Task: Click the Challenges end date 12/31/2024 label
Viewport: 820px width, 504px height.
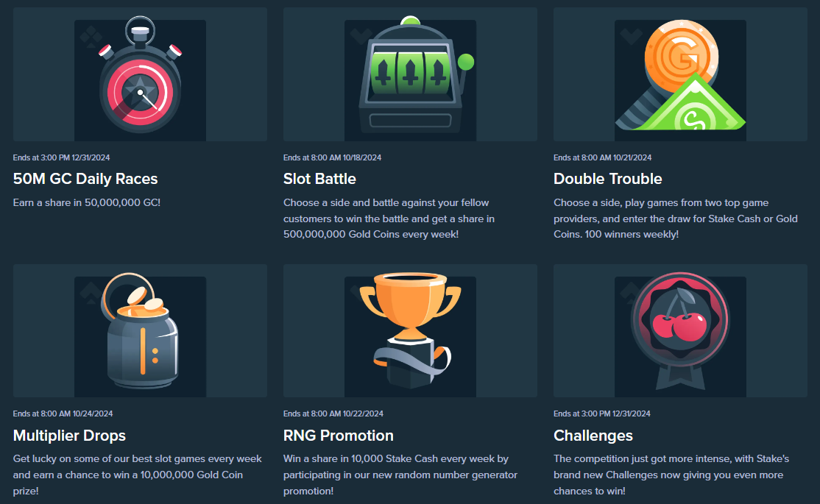Action: [602, 414]
